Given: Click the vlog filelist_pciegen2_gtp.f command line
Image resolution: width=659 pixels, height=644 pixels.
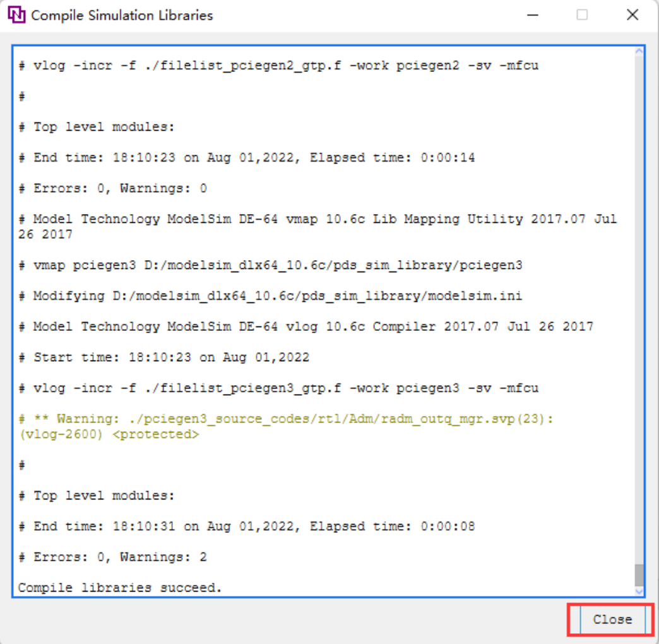Looking at the screenshot, I should point(278,66).
